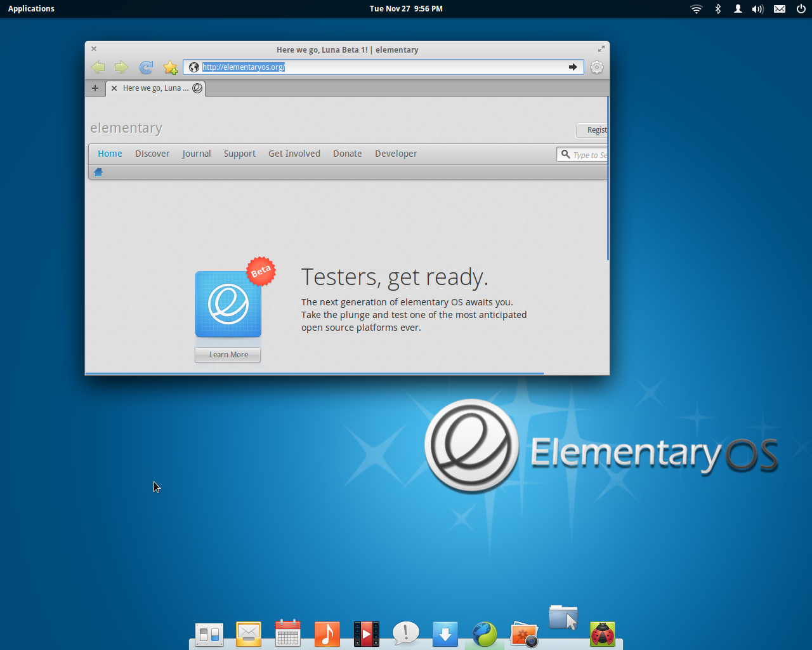The image size is (812, 650).
Task: Select the URL address field
Action: 383,67
